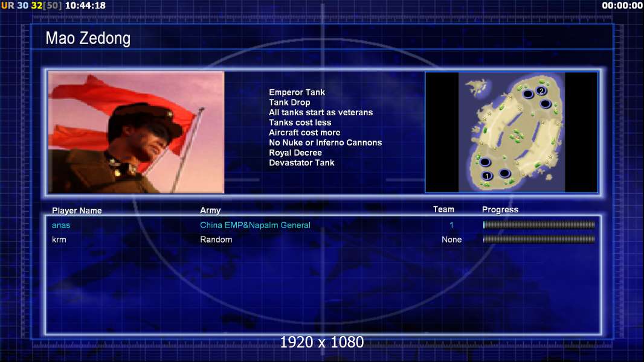644x362 pixels.
Task: Click 'No Nuke or Inferno Cannons'
Action: [x=325, y=142]
